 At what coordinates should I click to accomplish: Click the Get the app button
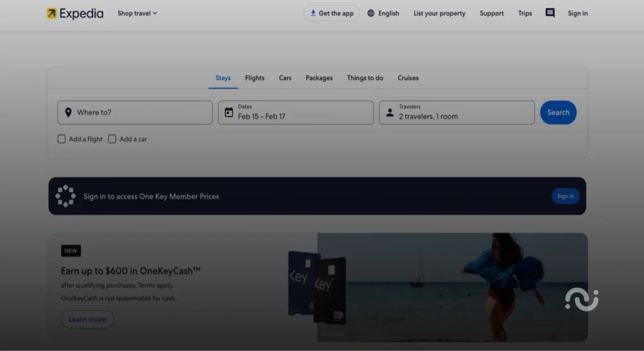point(331,13)
